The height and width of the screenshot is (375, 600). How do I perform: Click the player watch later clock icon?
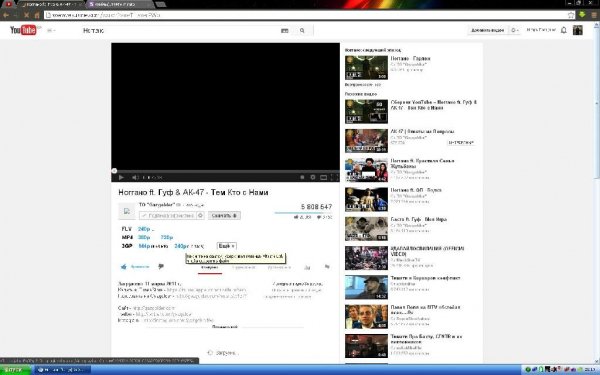click(302, 177)
